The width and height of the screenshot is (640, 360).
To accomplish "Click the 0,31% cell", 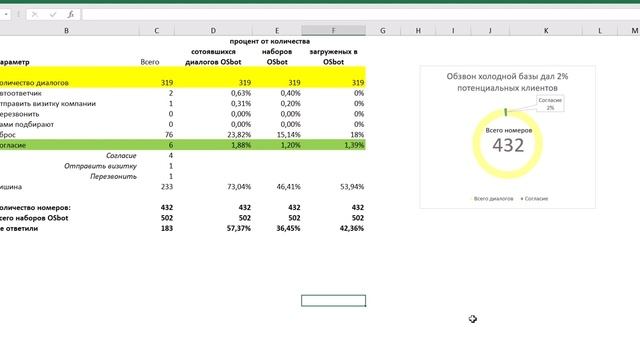I will 241,104.
